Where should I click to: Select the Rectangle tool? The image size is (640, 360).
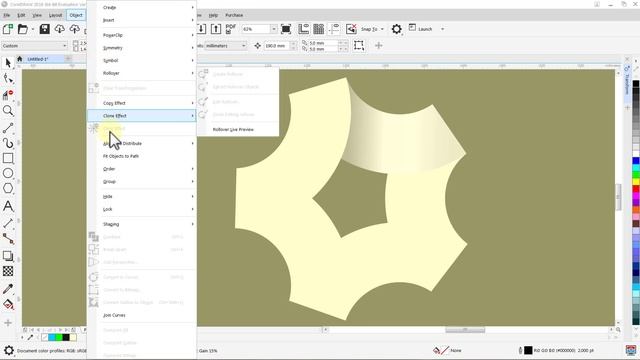coord(8,158)
